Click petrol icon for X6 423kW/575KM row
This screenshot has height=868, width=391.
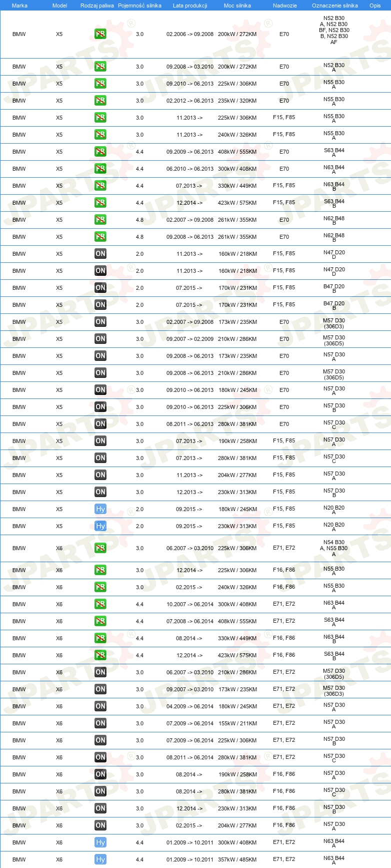[100, 655]
